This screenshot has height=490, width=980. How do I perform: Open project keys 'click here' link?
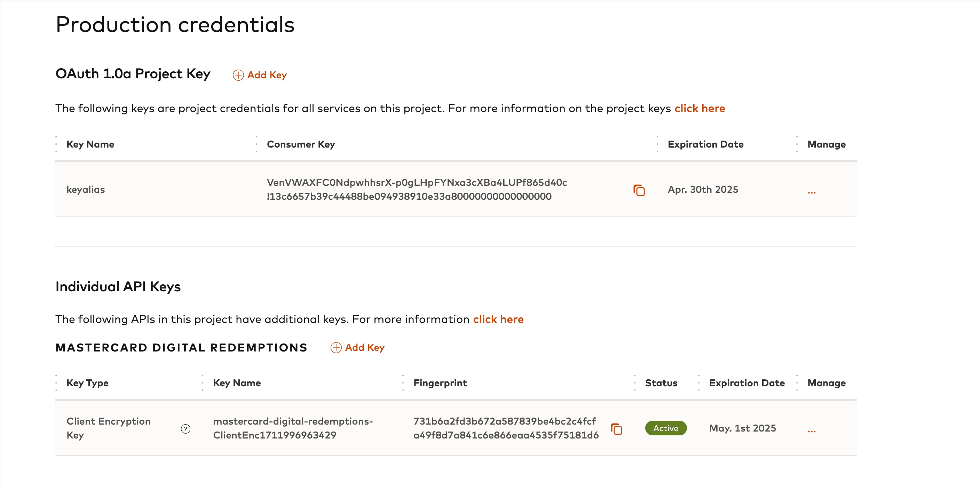tap(700, 109)
